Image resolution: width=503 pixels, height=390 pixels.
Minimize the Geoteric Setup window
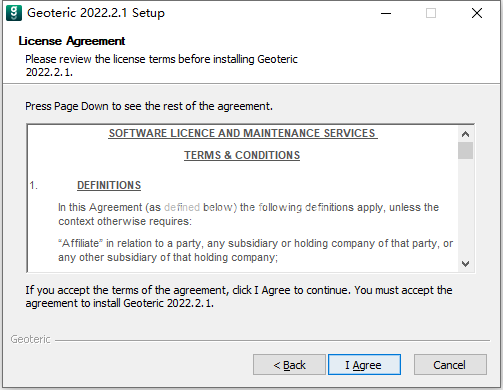386,13
